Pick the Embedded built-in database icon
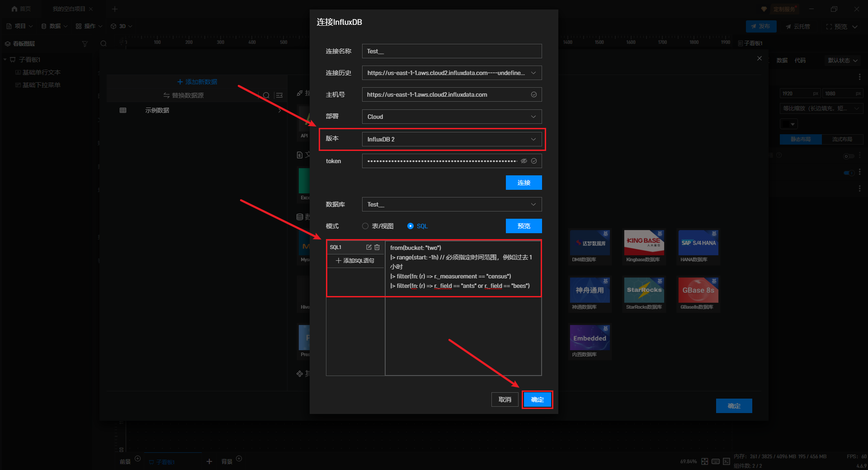The image size is (868, 470). point(590,338)
